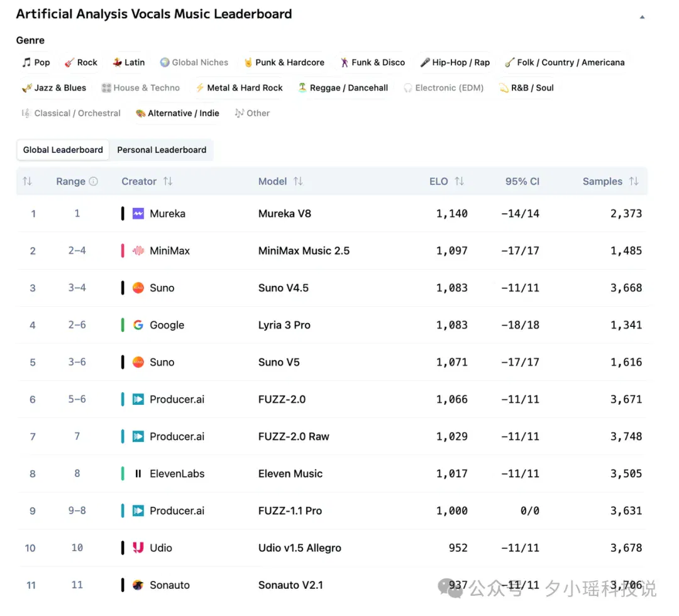The image size is (679, 616).
Task: Click the 95% CI column header
Action: pyautogui.click(x=522, y=182)
